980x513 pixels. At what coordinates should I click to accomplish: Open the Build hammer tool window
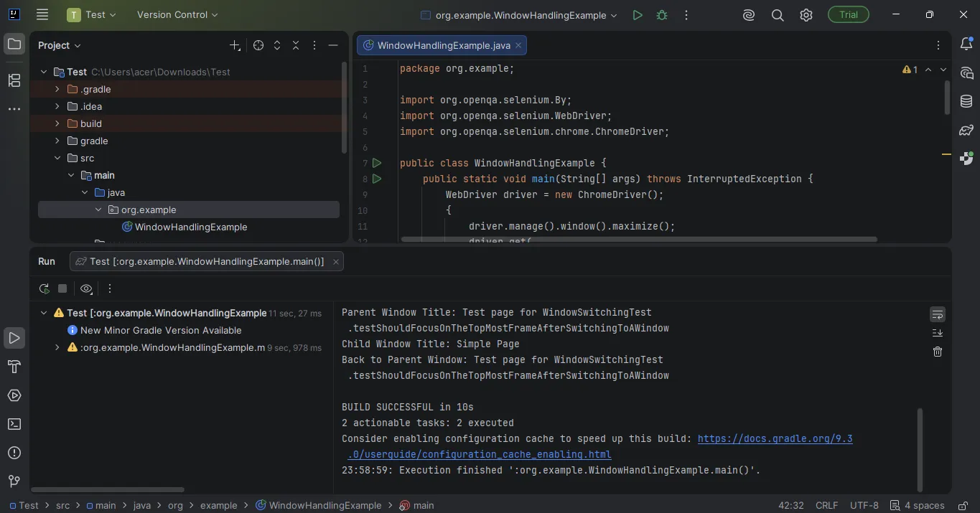[14, 367]
